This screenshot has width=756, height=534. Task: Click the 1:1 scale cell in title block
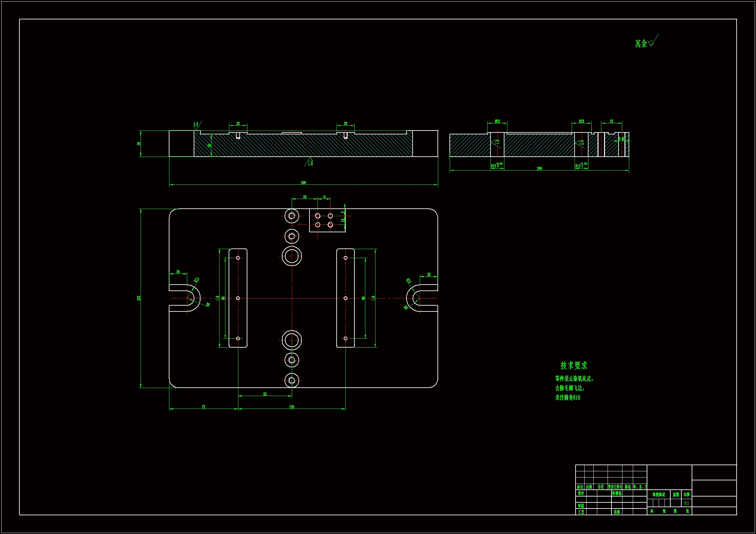coord(686,503)
